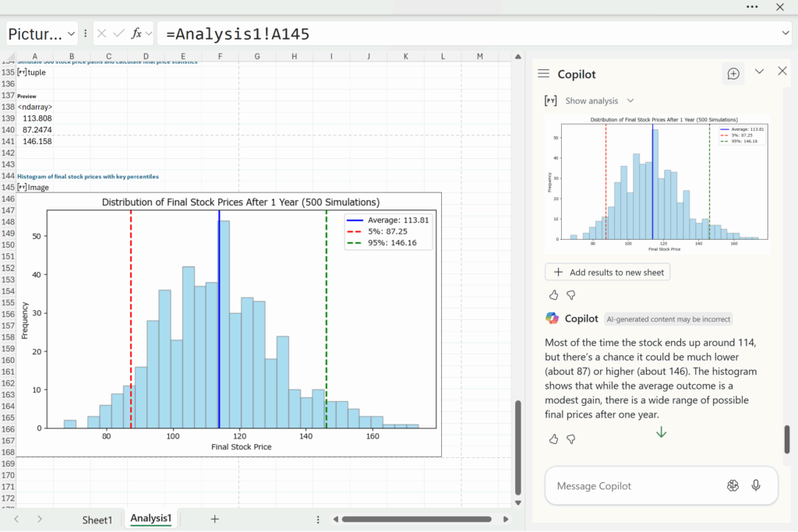This screenshot has height=532, width=798.
Task: Thumbs up the histogram analysis result
Action: coord(553,294)
